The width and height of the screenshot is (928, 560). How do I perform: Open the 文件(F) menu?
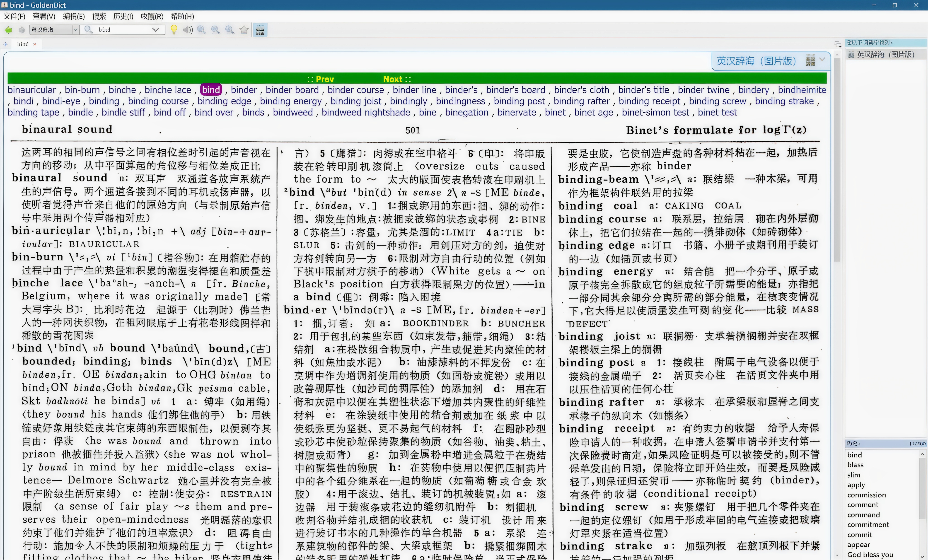click(x=14, y=16)
